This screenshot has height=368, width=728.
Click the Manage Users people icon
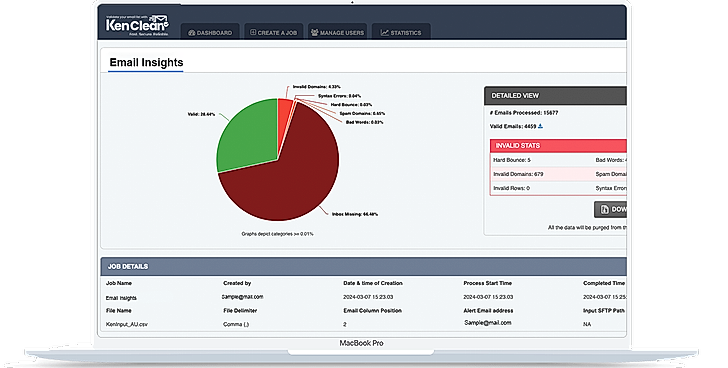pyautogui.click(x=314, y=32)
